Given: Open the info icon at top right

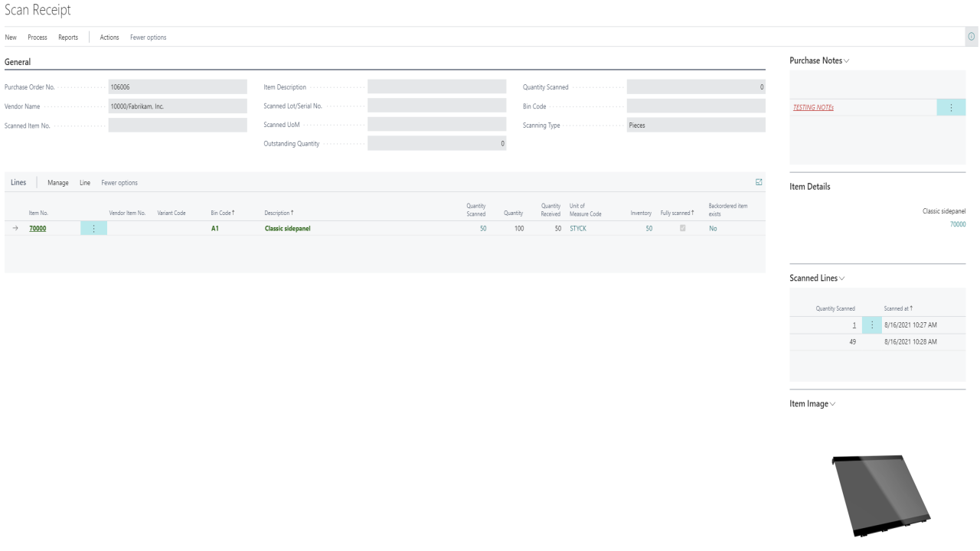Looking at the screenshot, I should [972, 37].
